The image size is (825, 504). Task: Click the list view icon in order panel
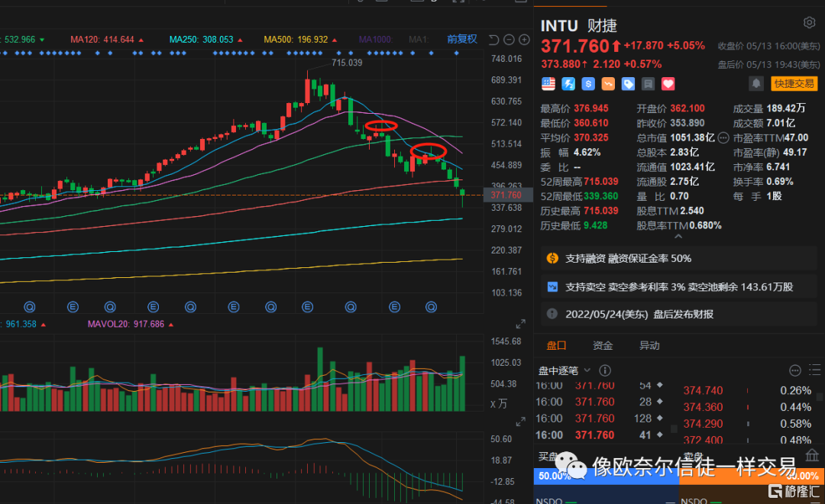click(x=814, y=370)
